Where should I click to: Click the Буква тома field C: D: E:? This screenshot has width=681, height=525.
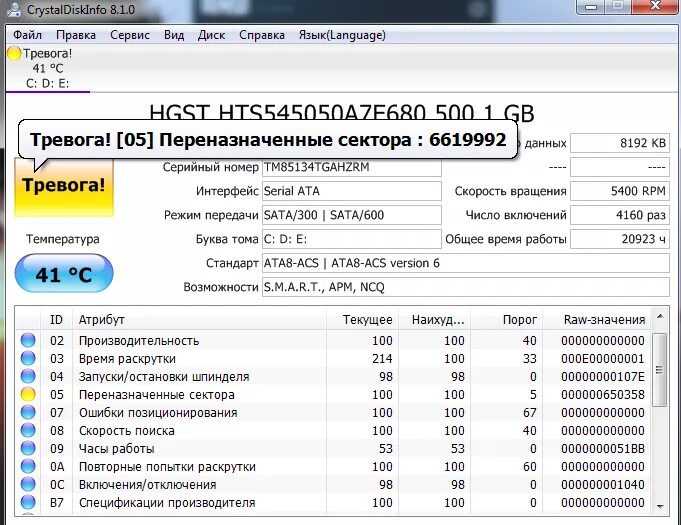[352, 239]
